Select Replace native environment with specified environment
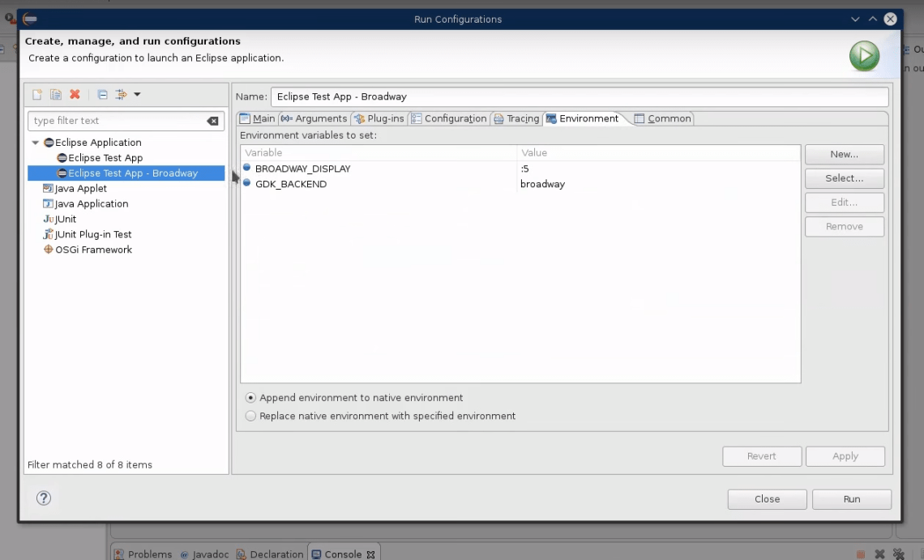 point(251,416)
